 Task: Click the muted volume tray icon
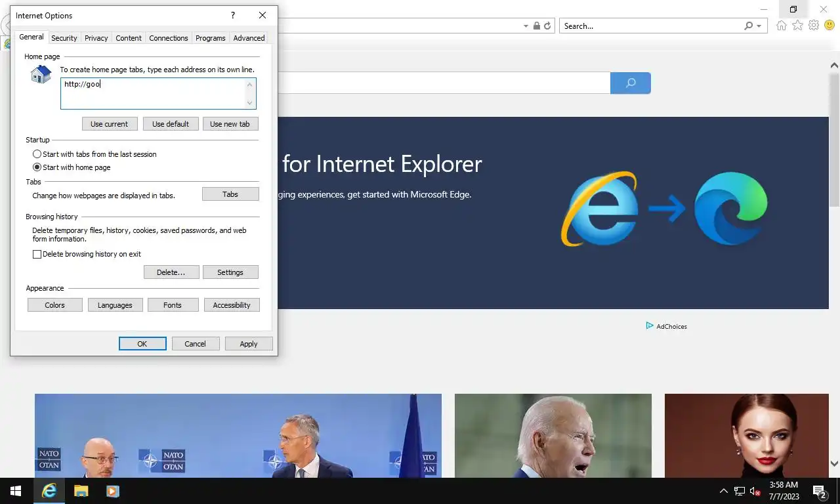point(755,491)
